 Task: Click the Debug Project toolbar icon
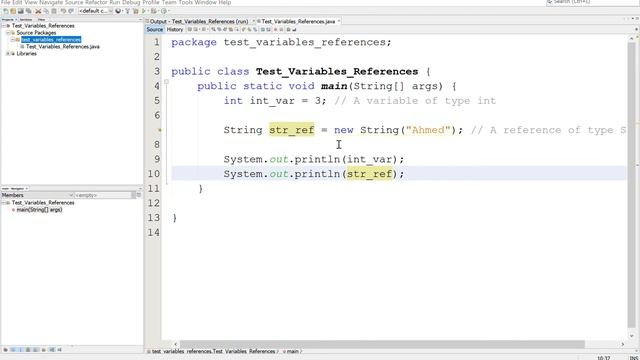pyautogui.click(x=154, y=11)
